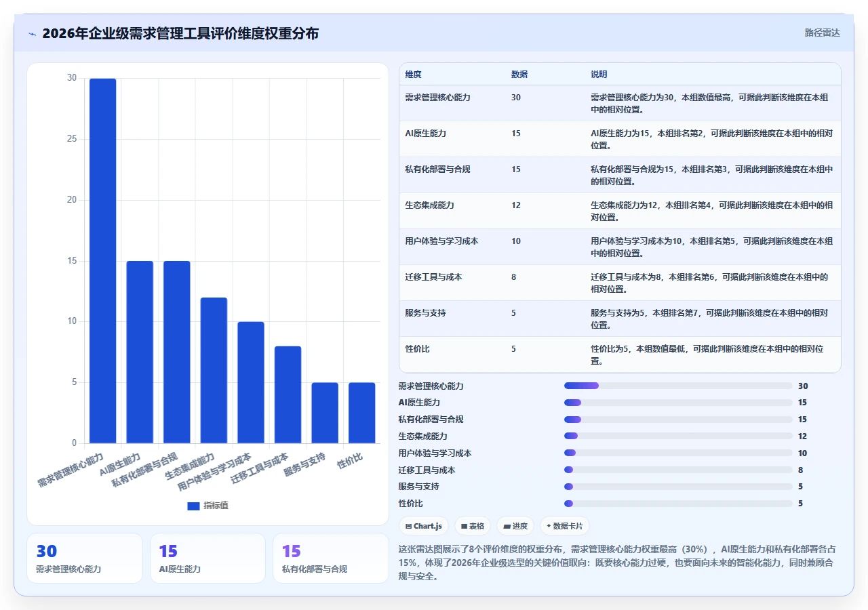868x610 pixels.
Task: Toggle the 指标值 legend color box
Action: tap(193, 506)
